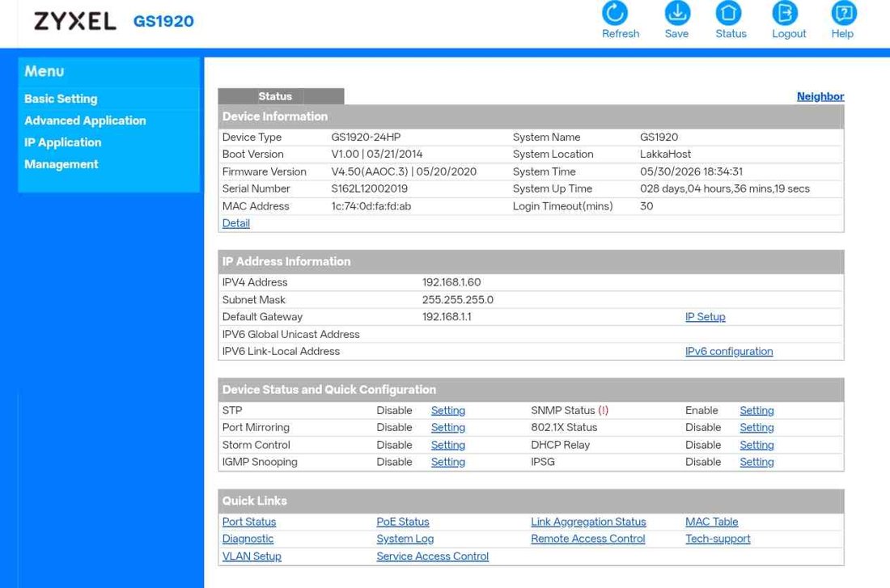Open the PoE Status quick link
The height and width of the screenshot is (588, 890).
click(x=403, y=522)
